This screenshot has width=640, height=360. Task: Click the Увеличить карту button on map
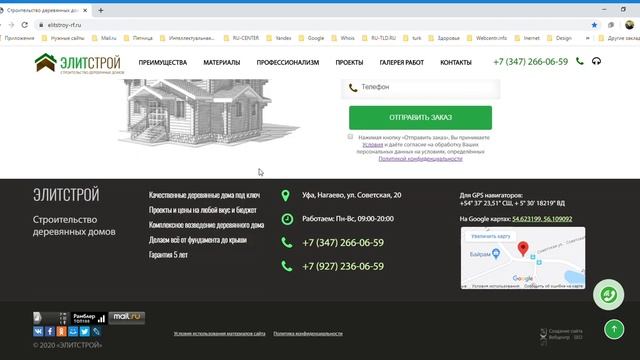pos(491,236)
